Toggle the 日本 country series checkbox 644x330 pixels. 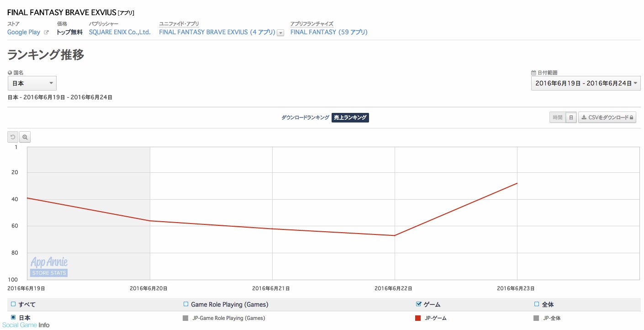point(13,318)
